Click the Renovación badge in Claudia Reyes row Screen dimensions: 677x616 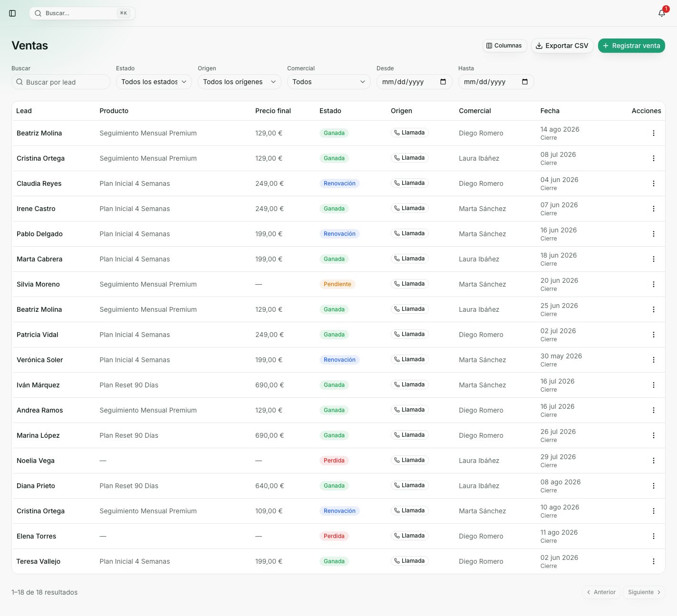click(339, 183)
